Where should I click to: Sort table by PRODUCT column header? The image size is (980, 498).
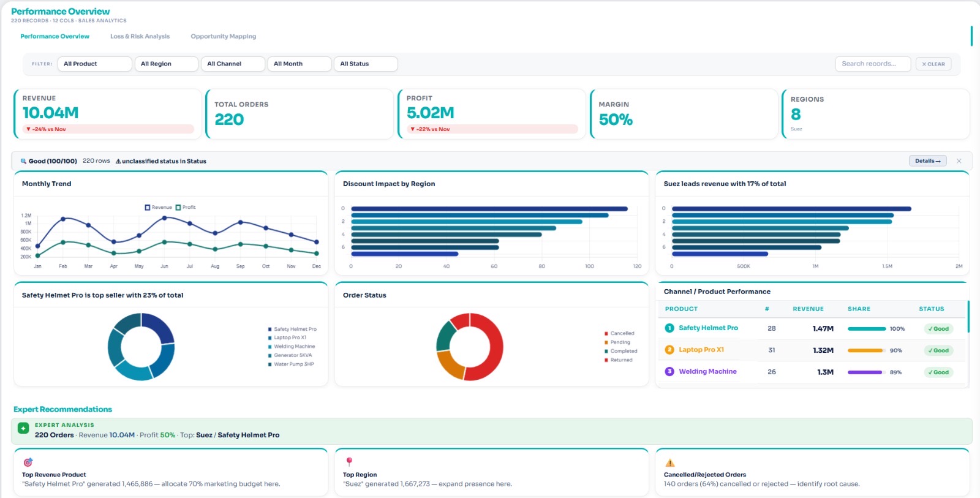[681, 309]
